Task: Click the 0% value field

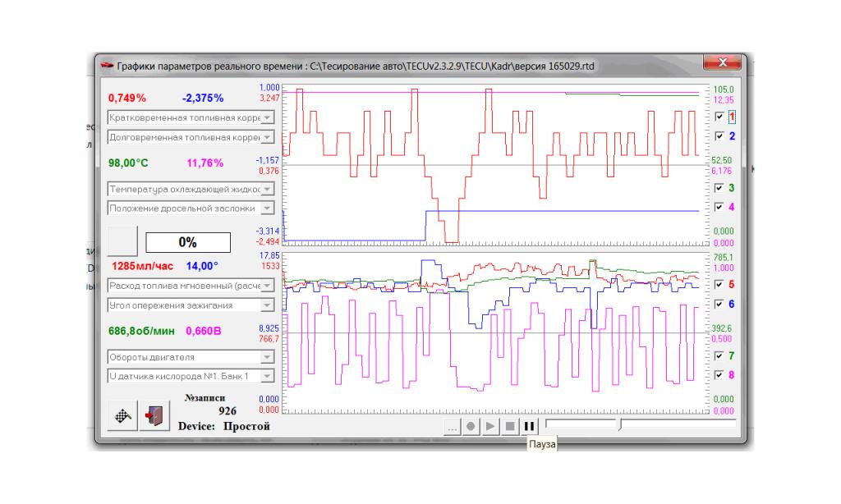Action: pyautogui.click(x=188, y=243)
